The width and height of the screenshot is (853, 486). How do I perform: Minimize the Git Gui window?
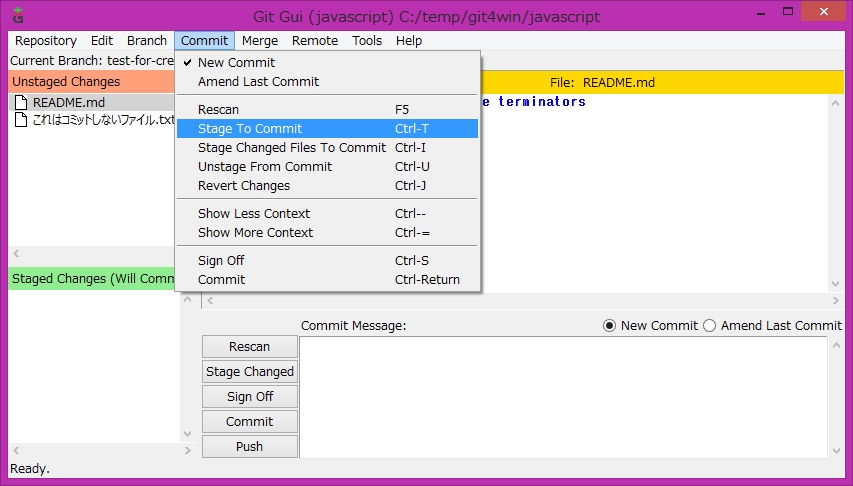(761, 13)
